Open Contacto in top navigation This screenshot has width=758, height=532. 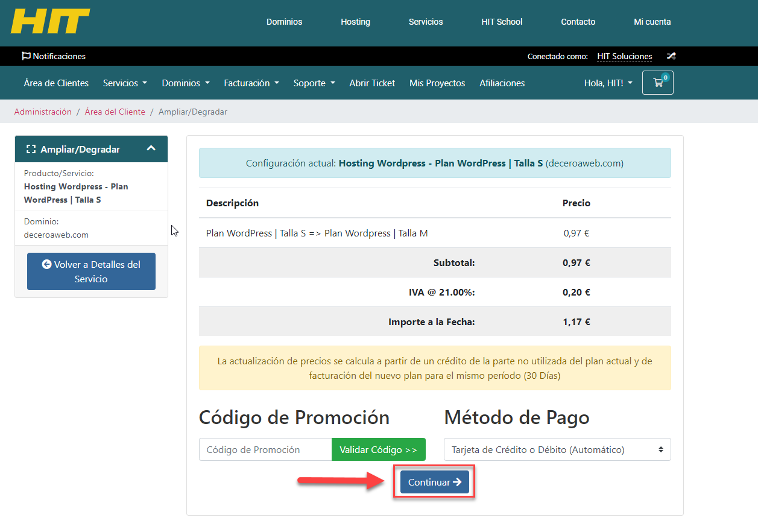click(x=578, y=22)
